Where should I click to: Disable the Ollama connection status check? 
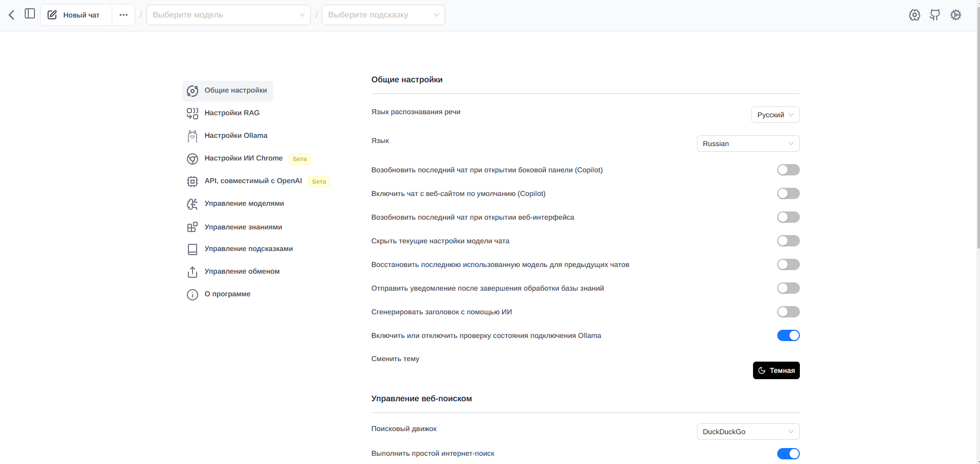(788, 335)
